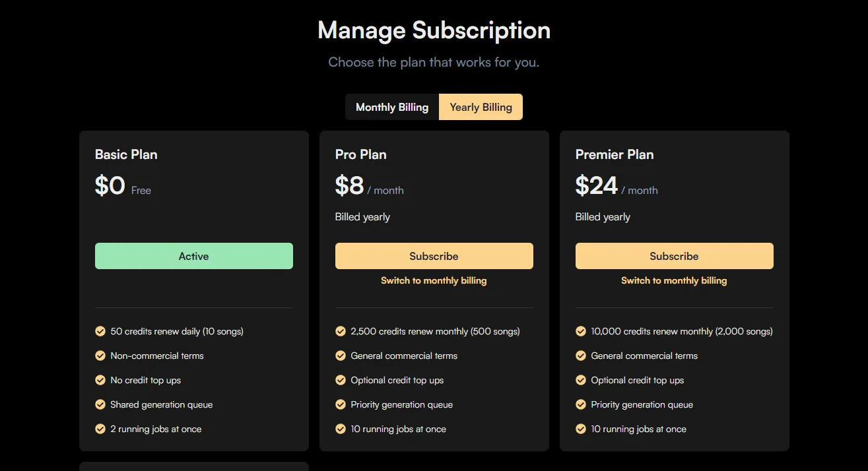This screenshot has width=868, height=471.
Task: Click Premier Plan's Switch to monthly billing link
Action: [x=674, y=280]
